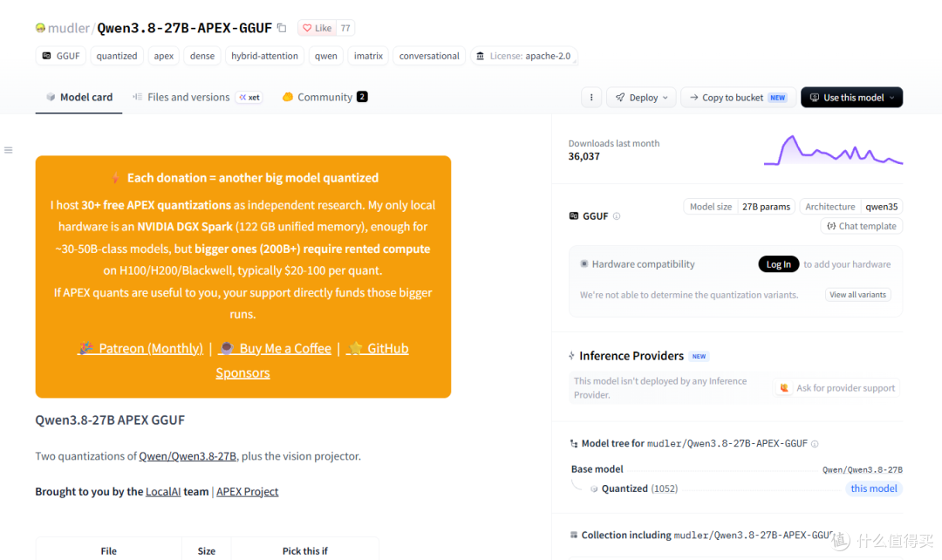Follow the Qwen/Qwen3.8-27B link in description
The height and width of the screenshot is (560, 942).
coord(188,456)
